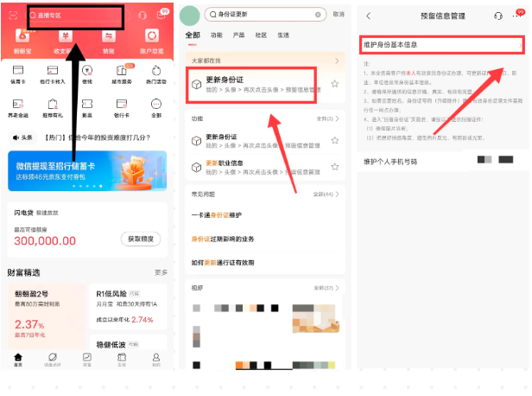Tap the 身份证更新 search field
Screen dimensions: 532x396
pyautogui.click(x=265, y=15)
